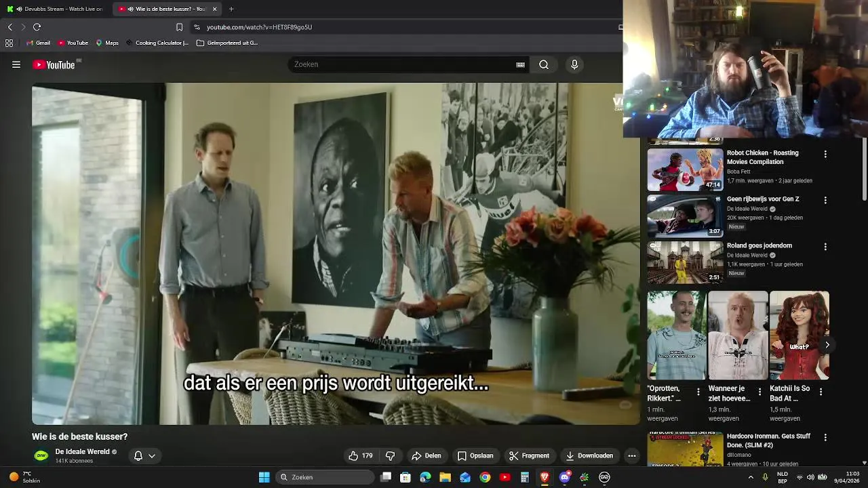
Task: Open the YouTube bookmark
Action: pyautogui.click(x=73, y=43)
